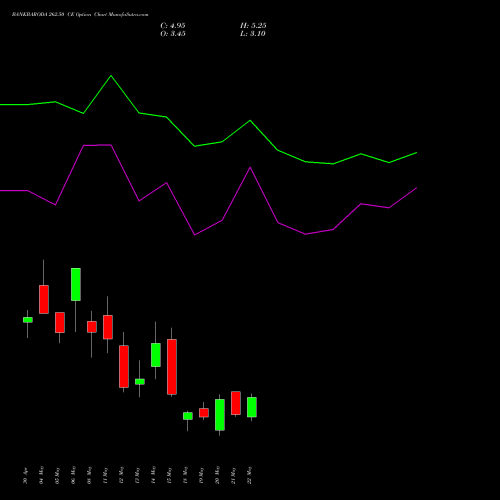Click the 11 May date label
This screenshot has width=500, height=500.
106,476
